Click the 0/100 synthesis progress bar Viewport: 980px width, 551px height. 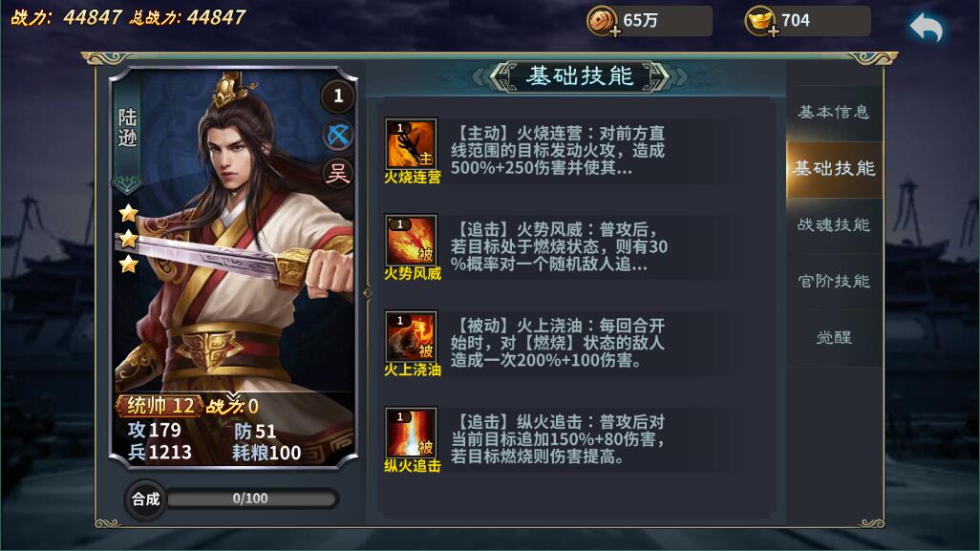(x=251, y=498)
